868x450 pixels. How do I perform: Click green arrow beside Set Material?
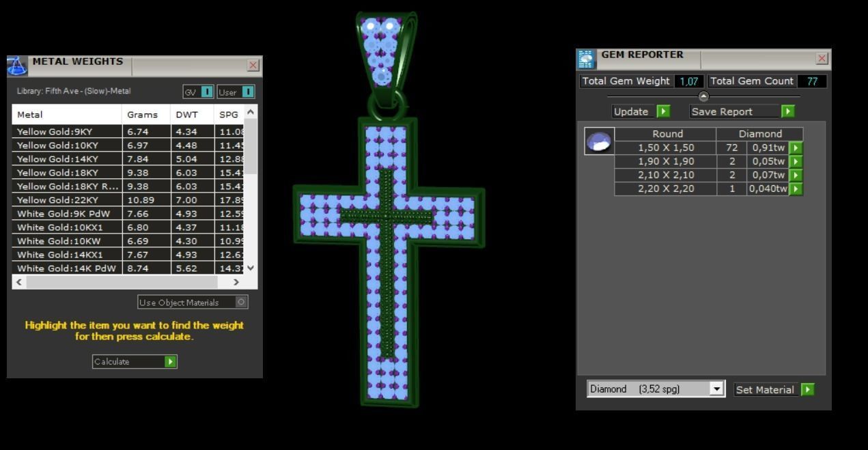(808, 389)
